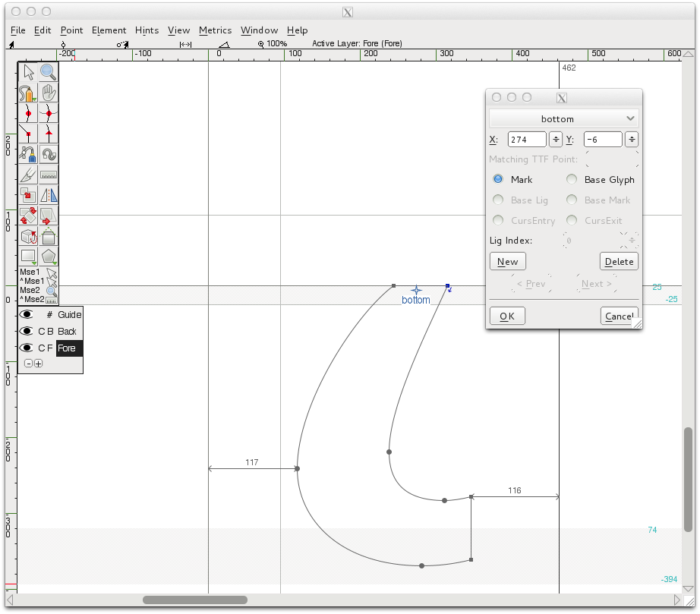Choose the hand scroll tool
700x614 pixels.
(x=49, y=93)
